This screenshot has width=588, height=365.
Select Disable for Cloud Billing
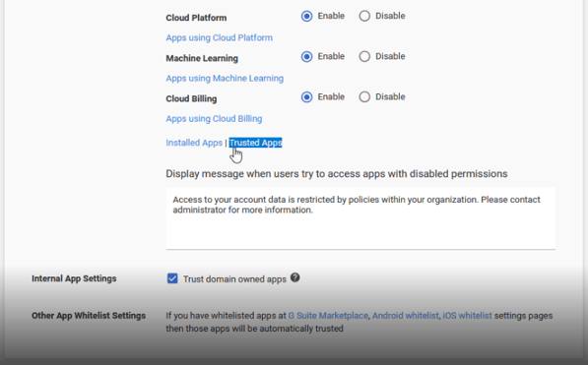[364, 97]
